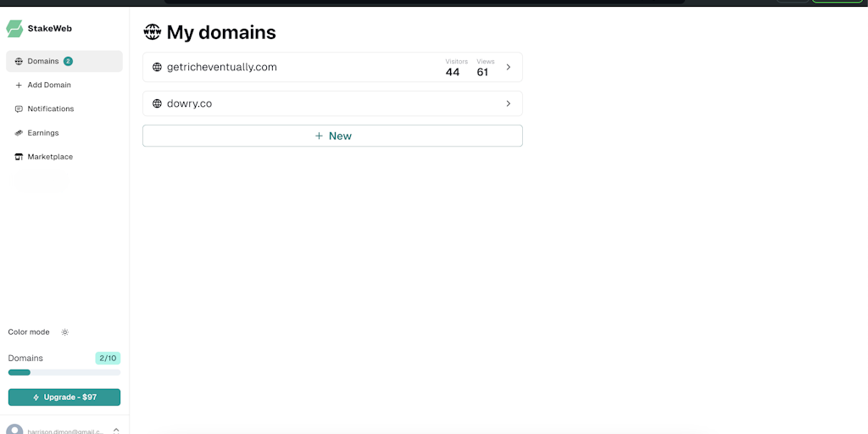Click the New domain button

[332, 136]
